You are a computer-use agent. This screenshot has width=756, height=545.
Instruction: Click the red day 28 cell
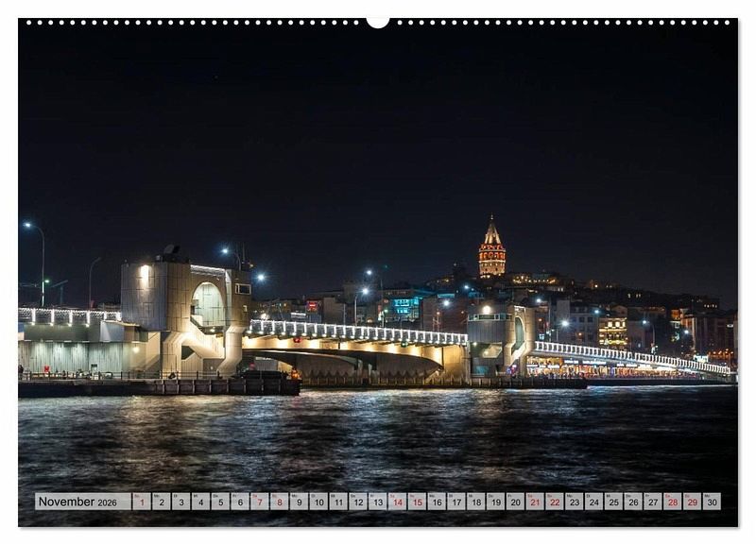pos(672,502)
